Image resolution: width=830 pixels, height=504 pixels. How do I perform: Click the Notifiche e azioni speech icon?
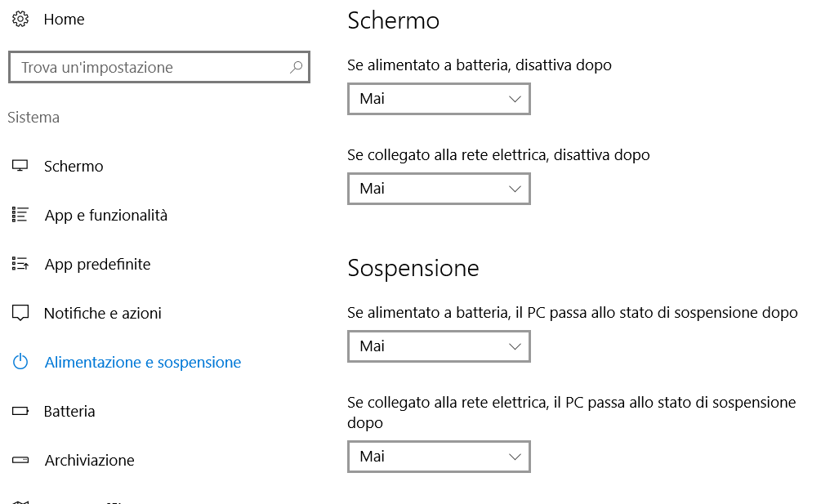coord(20,313)
